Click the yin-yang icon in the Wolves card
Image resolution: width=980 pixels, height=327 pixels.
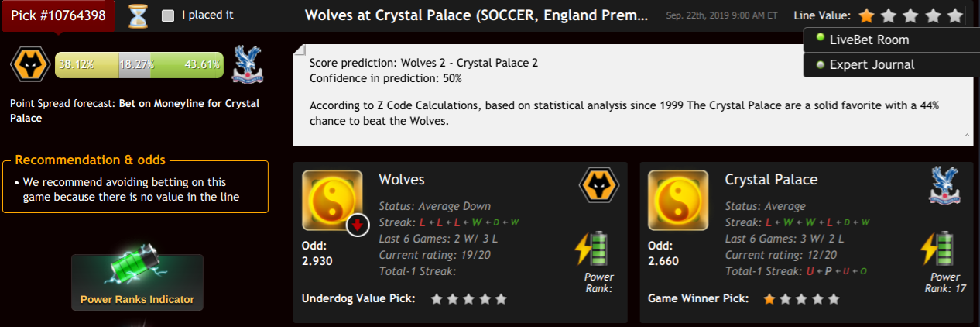tap(332, 200)
